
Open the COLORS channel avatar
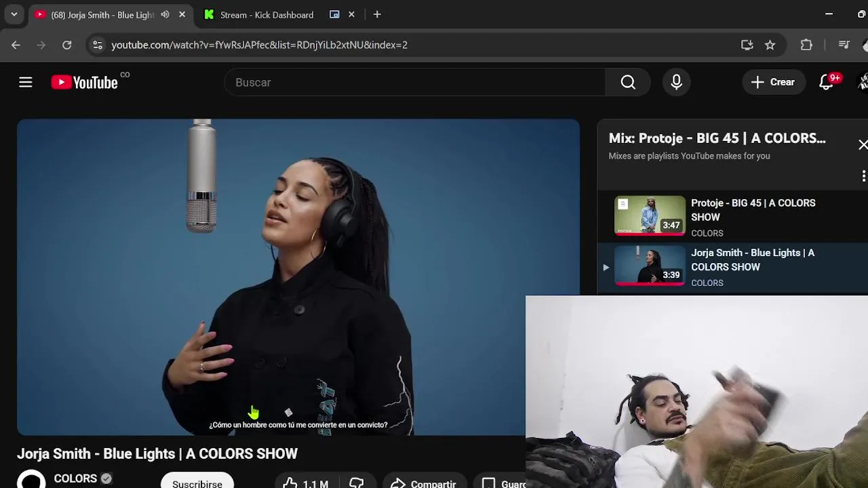31,480
